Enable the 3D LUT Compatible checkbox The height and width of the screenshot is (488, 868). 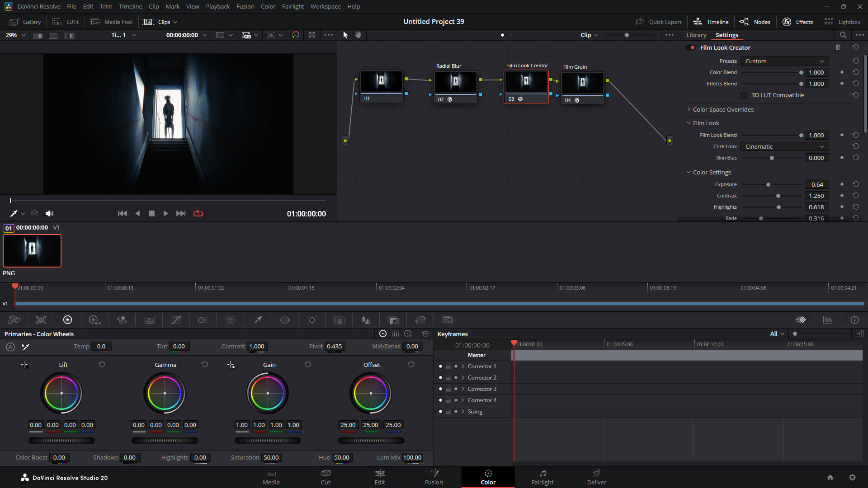pos(744,95)
